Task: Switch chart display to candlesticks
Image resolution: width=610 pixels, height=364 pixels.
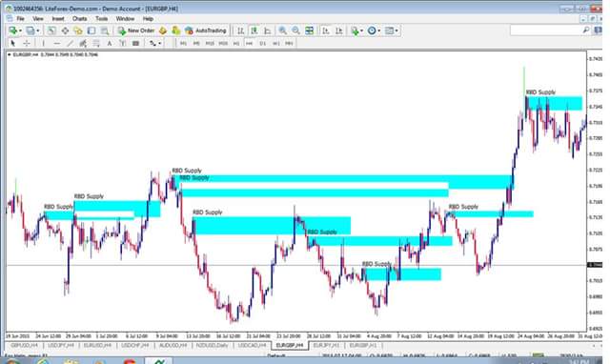Action: tap(254, 30)
